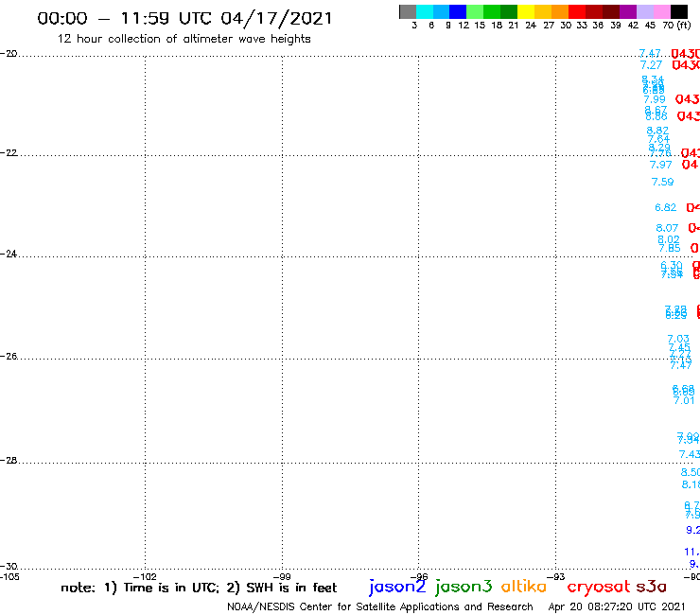The width and height of the screenshot is (700, 615).
Task: Click the 6.82 wave height value
Action: (666, 207)
